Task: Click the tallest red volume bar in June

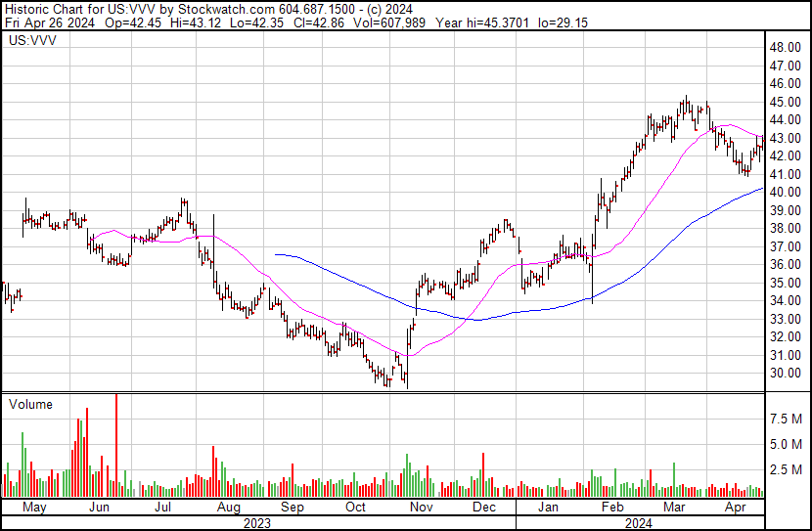Action: [x=116, y=445]
